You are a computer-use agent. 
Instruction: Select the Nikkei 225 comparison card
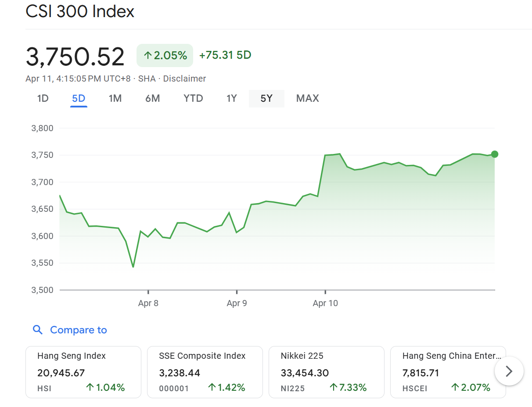pyautogui.click(x=326, y=372)
